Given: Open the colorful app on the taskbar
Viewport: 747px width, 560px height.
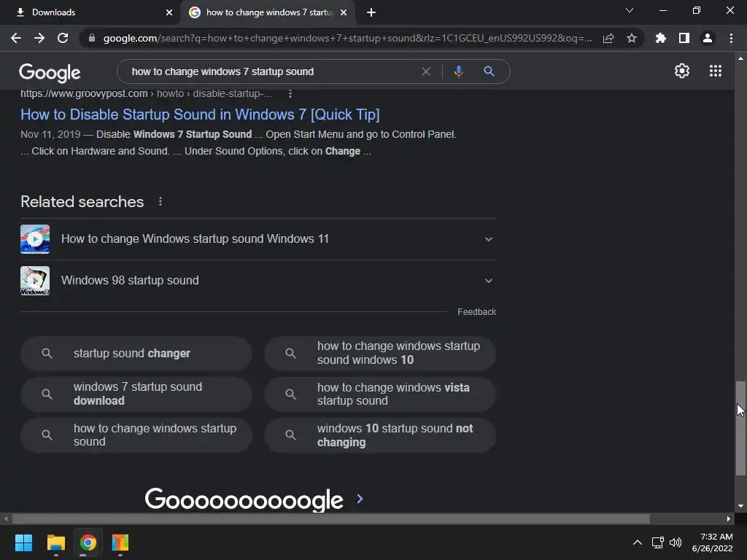Looking at the screenshot, I should click(120, 542).
